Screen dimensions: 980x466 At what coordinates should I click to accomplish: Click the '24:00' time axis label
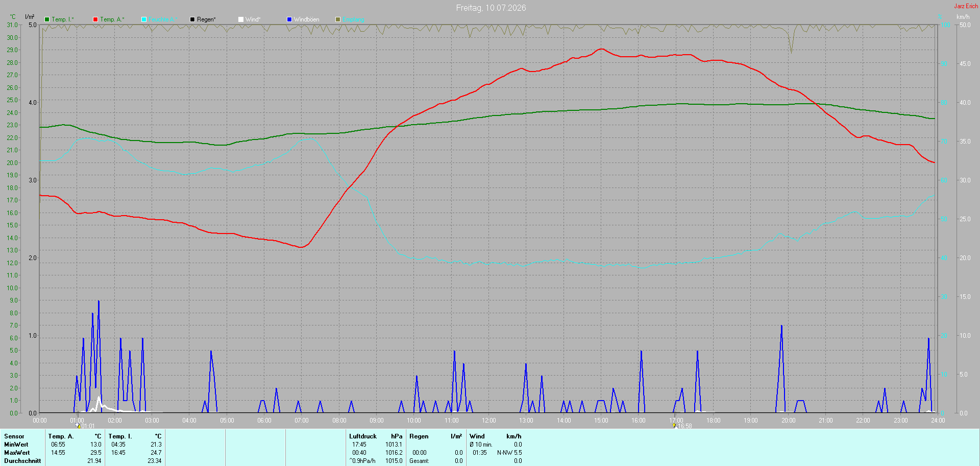click(938, 421)
